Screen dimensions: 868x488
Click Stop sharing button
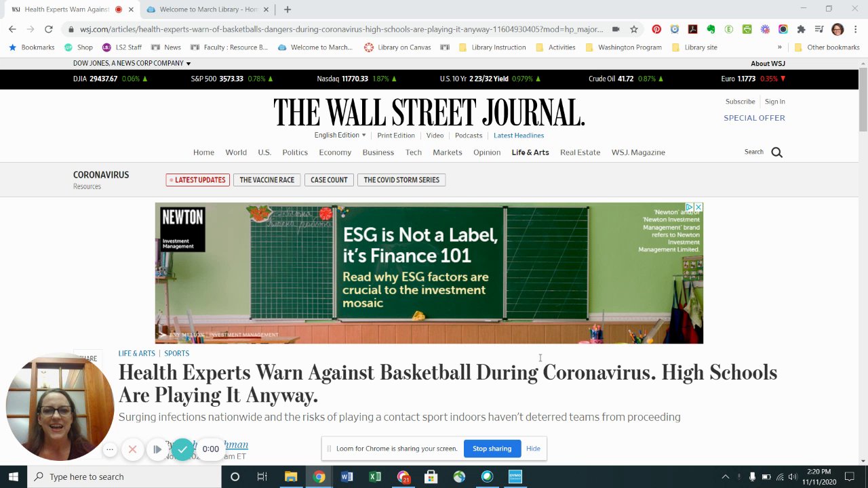[492, 449]
